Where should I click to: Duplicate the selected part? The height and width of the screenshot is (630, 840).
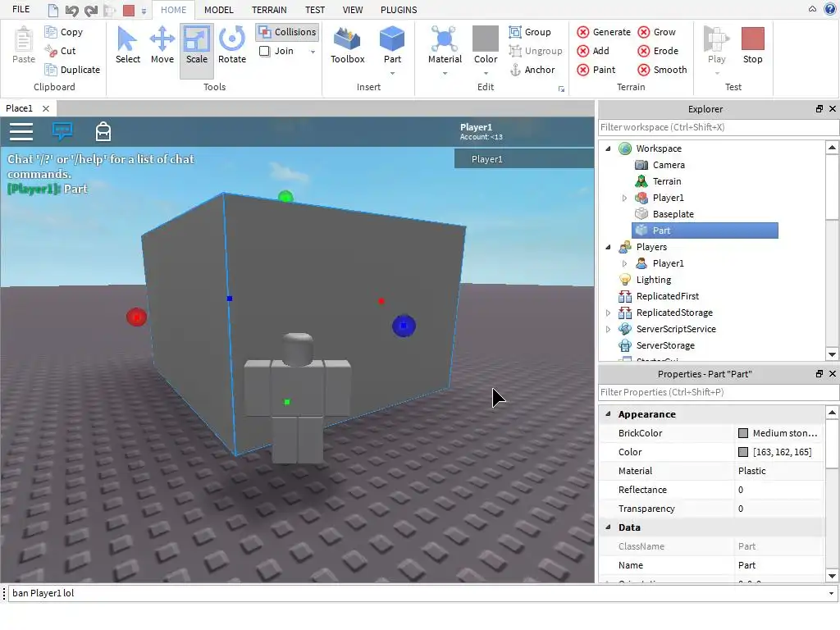pos(72,70)
